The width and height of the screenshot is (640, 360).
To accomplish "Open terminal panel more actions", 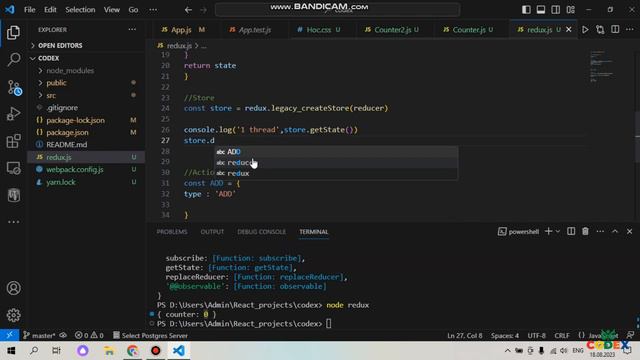I will (x=600, y=231).
